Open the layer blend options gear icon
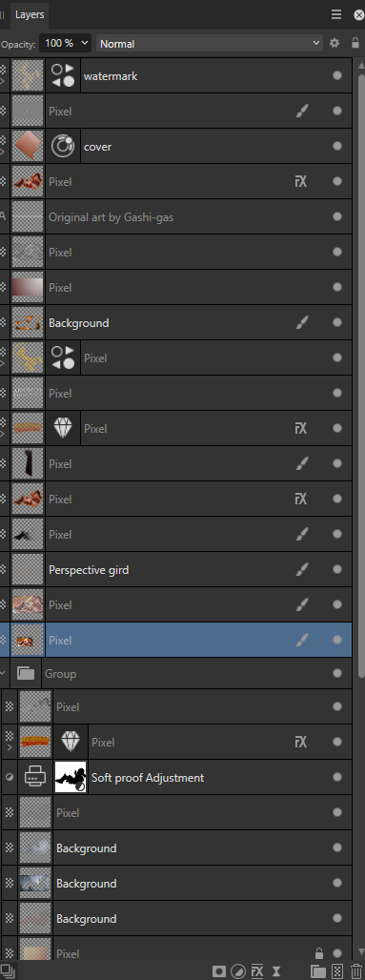365x980 pixels. tap(335, 43)
